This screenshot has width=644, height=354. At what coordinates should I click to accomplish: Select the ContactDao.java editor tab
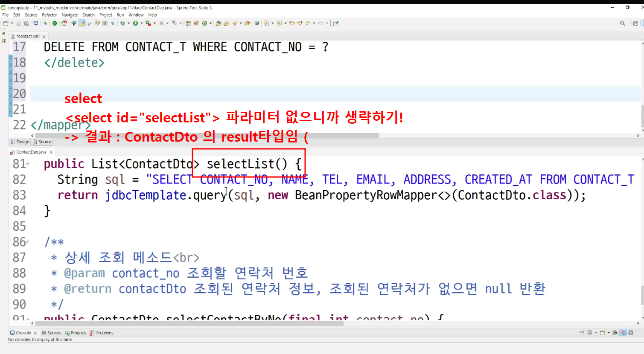31,152
